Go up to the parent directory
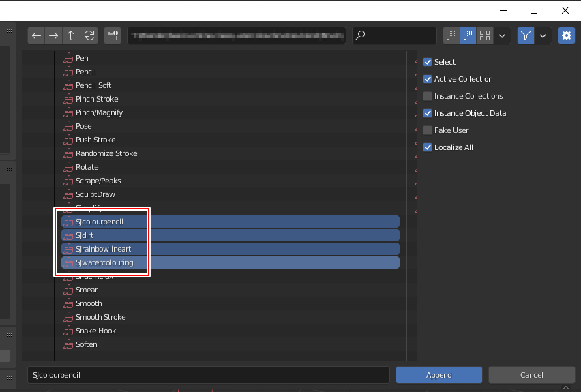The width and height of the screenshot is (581, 392). (x=72, y=35)
